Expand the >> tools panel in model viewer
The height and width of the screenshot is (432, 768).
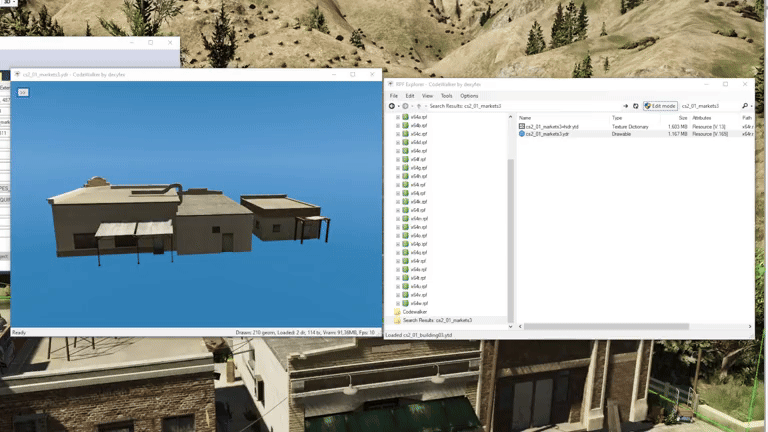[x=22, y=92]
